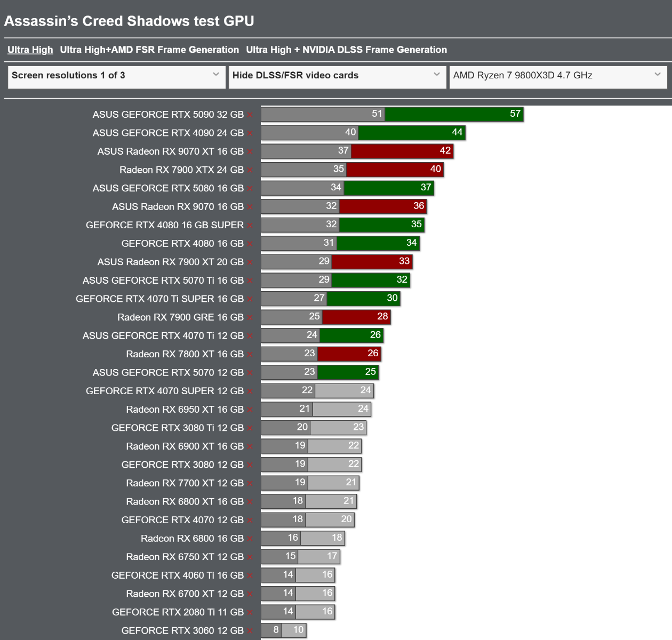Select the ASUS GEFORCE RTX 5090 32 GB label

point(168,115)
